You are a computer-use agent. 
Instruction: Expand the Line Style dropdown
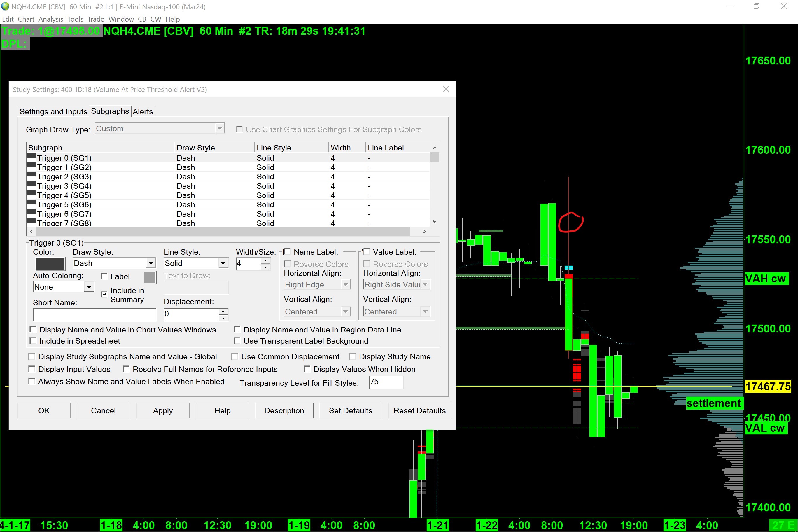click(x=223, y=263)
